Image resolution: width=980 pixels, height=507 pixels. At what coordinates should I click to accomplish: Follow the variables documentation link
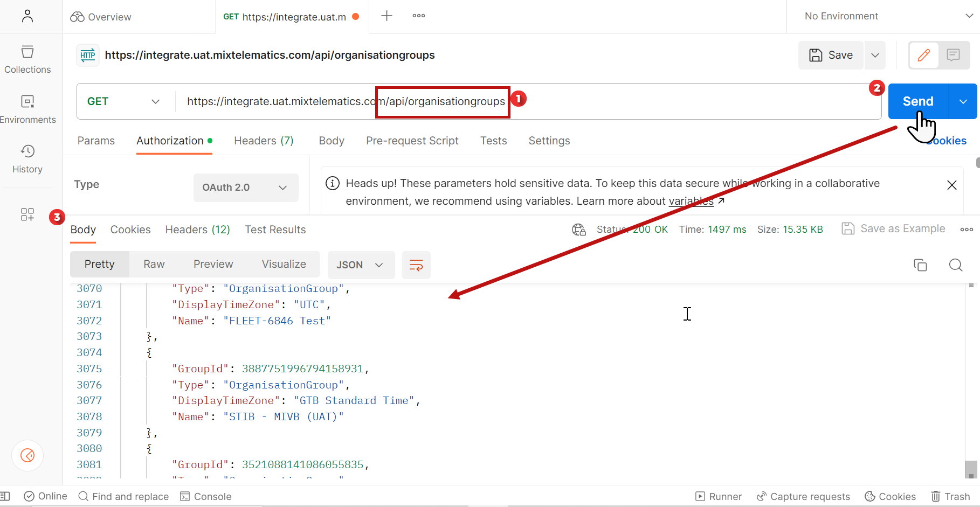point(691,201)
